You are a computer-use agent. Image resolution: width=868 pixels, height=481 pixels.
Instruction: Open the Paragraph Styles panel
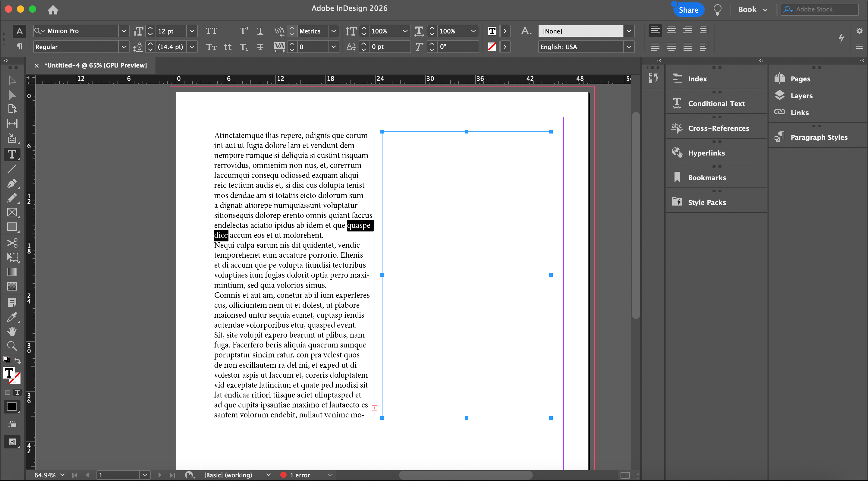[x=819, y=137]
